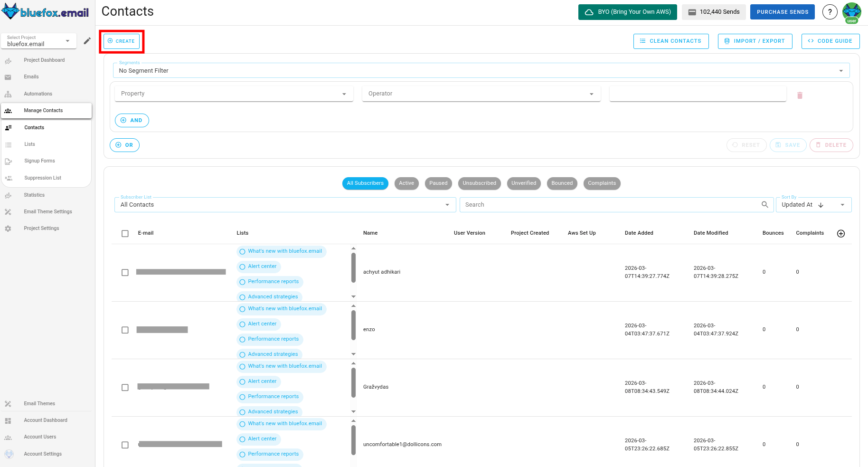Image resolution: width=868 pixels, height=467 pixels.
Task: Switch to the Bounced subscribers filter
Action: [x=562, y=183]
